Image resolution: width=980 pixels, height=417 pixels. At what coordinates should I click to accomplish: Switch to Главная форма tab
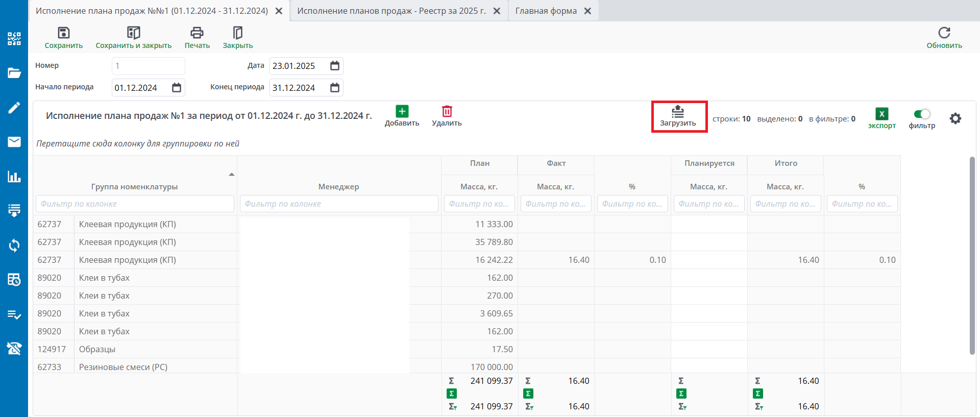pyautogui.click(x=546, y=11)
